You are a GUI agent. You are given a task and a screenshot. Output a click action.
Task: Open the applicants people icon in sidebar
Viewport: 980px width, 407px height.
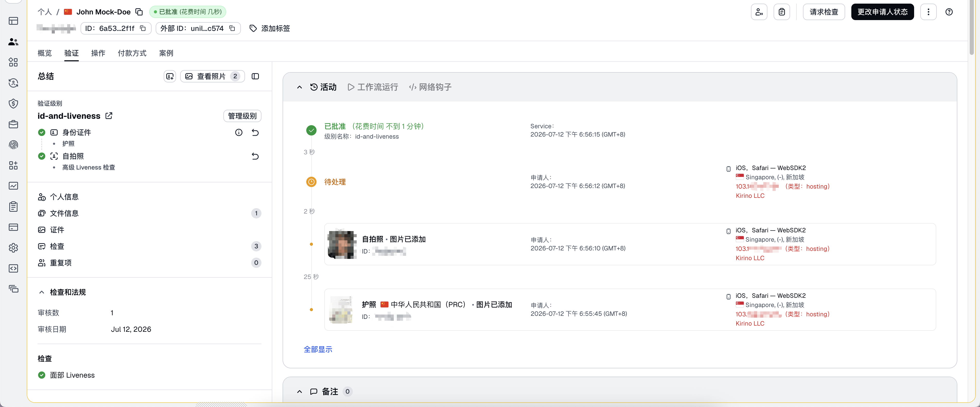[13, 41]
